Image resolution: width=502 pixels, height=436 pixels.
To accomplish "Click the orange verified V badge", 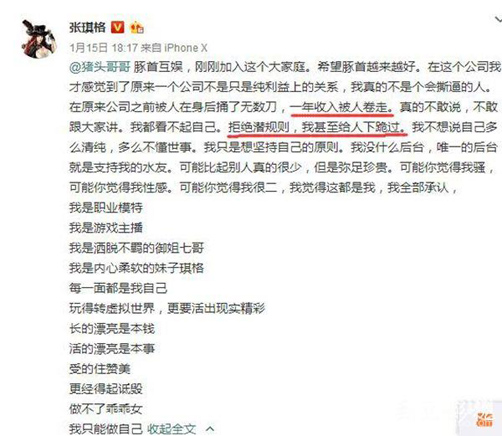I will (117, 27).
